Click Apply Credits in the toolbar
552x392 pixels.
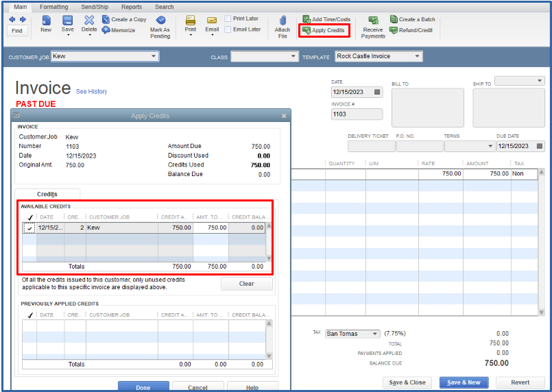[324, 30]
